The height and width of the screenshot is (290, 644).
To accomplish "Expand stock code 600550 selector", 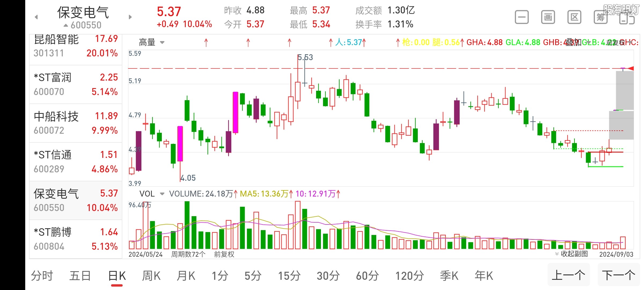I will (83, 25).
